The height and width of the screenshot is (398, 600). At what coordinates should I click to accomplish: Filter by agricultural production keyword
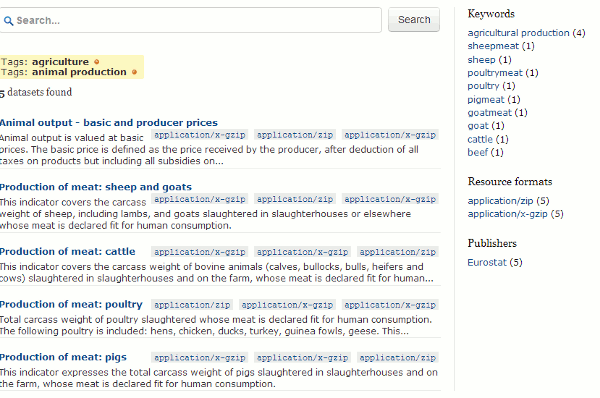pyautogui.click(x=518, y=33)
